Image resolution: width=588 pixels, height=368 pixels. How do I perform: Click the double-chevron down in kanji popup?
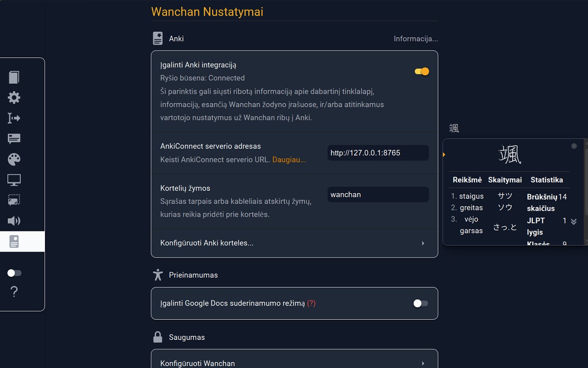point(574,222)
